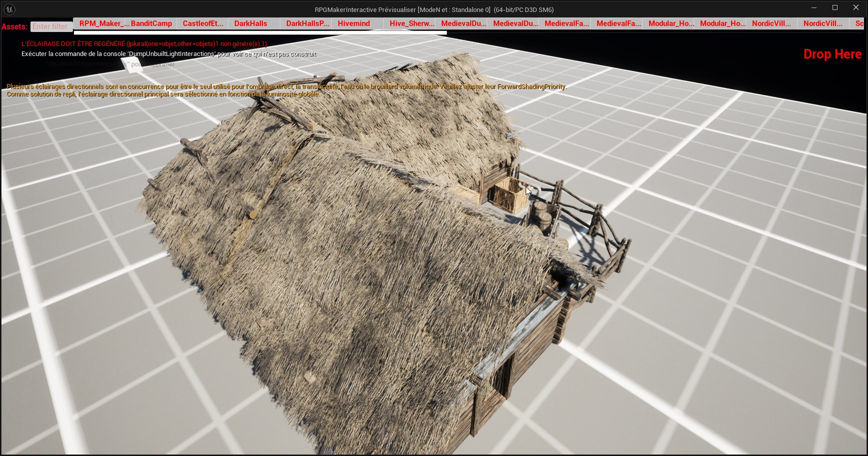
Task: Click the 'Plusieurs éclairages directionnels' warning message
Action: (286, 86)
